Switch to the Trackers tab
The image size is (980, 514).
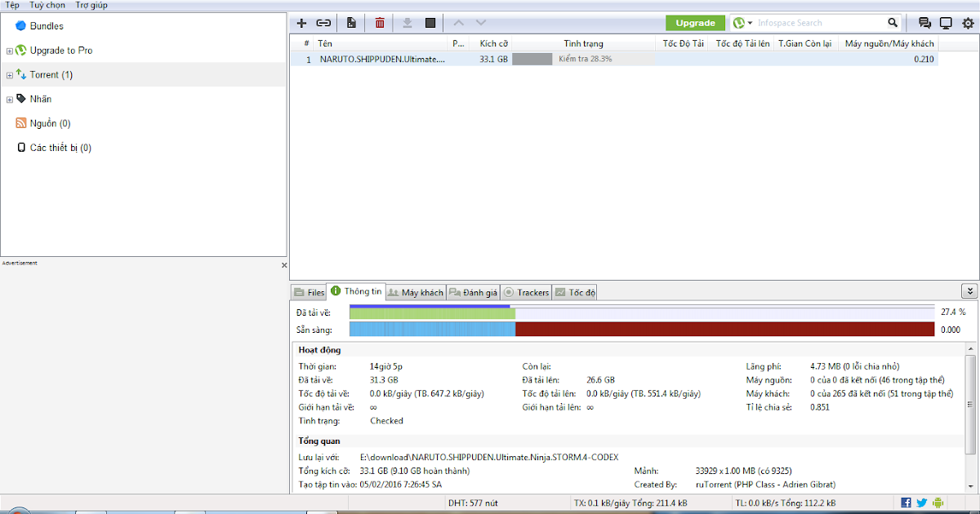pyautogui.click(x=526, y=291)
